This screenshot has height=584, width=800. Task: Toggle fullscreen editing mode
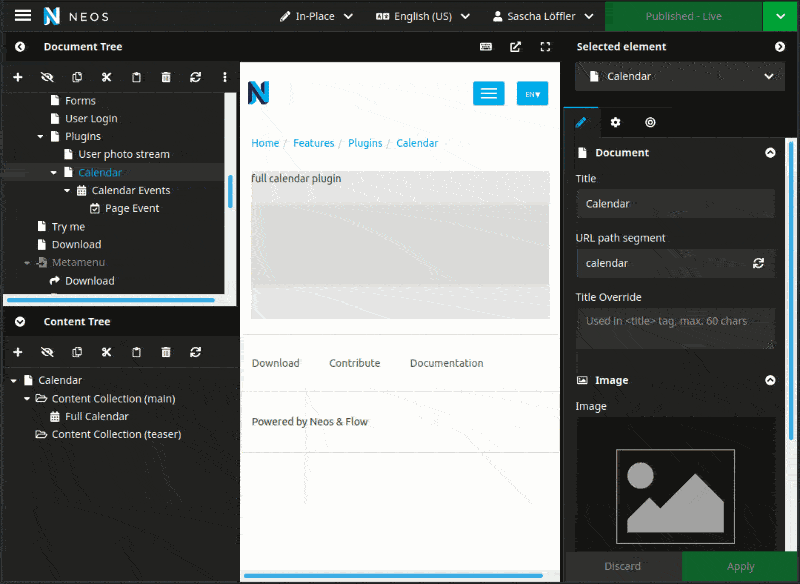tap(545, 47)
